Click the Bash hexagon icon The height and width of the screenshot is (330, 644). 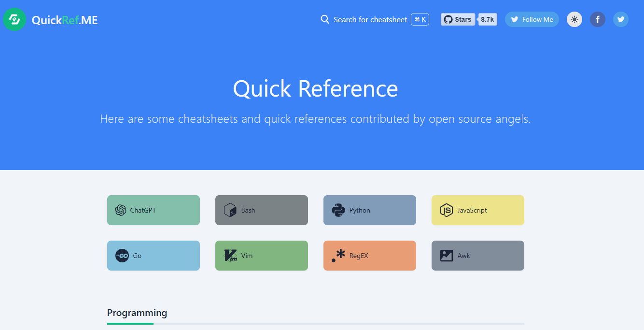pyautogui.click(x=230, y=210)
